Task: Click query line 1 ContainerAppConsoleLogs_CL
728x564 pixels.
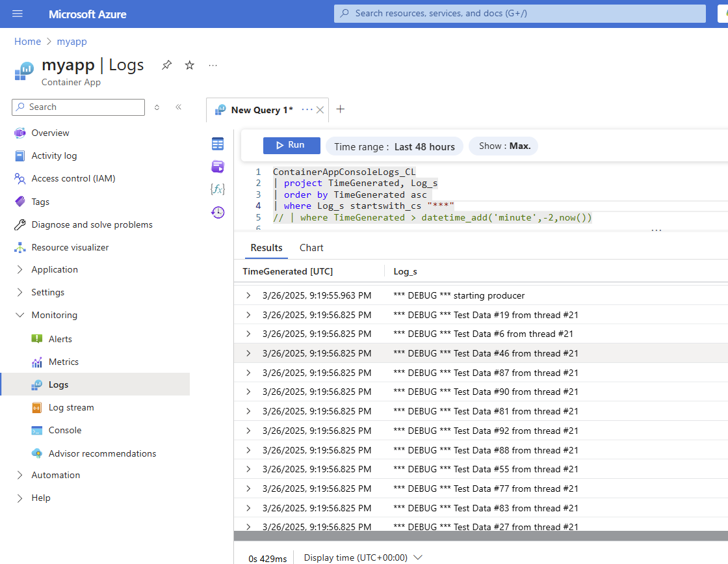Action: point(344,172)
